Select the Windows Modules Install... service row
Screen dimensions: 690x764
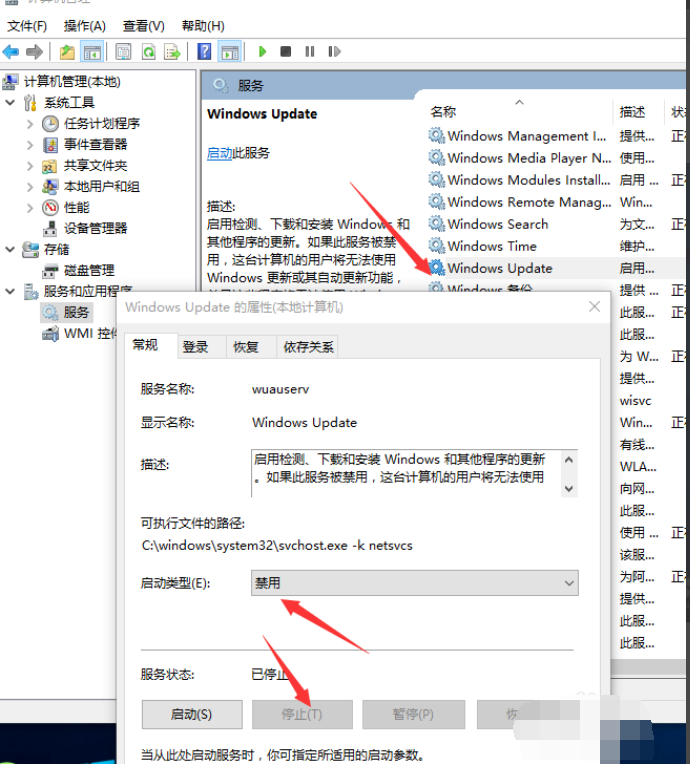pos(529,180)
